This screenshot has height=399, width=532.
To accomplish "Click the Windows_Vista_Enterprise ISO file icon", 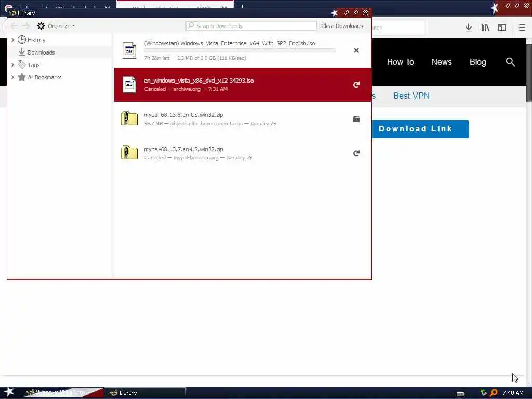I will 129,50.
